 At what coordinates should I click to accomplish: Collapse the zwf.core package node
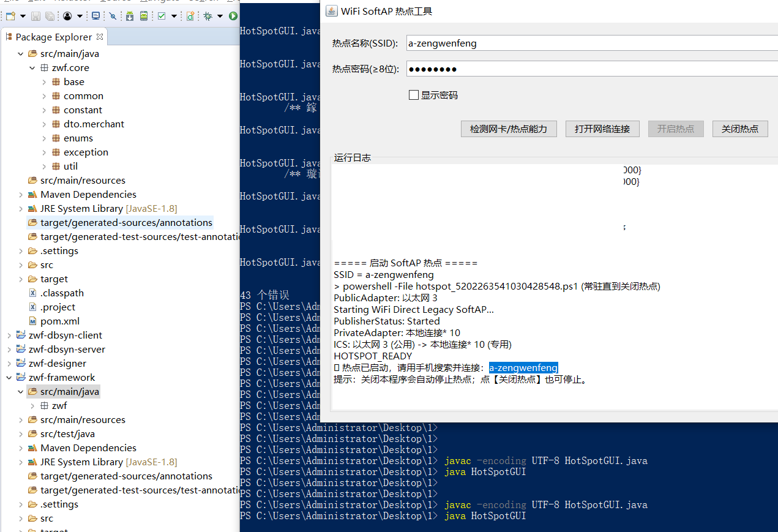(32, 68)
